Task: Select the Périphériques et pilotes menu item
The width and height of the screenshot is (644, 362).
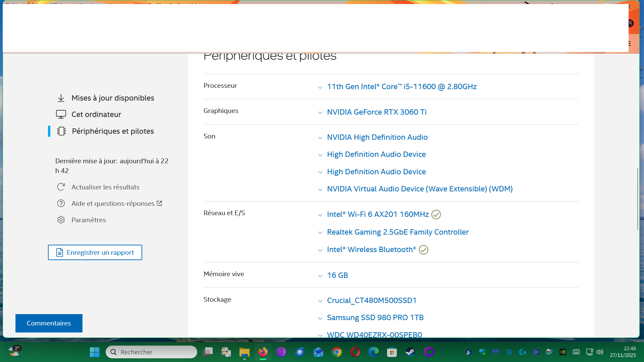Action: coord(113,131)
